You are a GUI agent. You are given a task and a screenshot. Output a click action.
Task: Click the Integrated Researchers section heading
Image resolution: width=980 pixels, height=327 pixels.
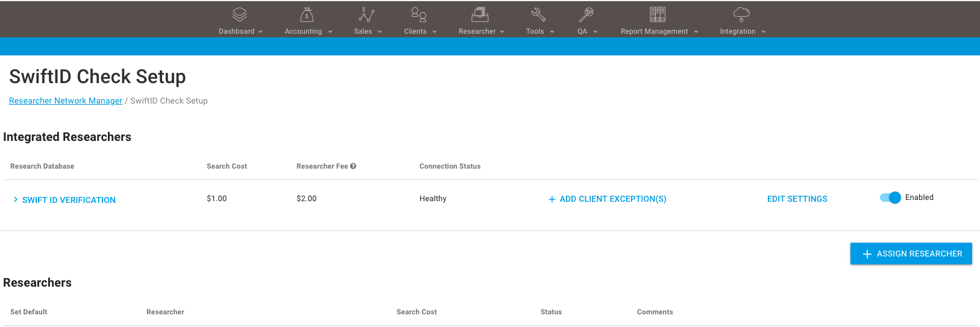[x=67, y=137]
